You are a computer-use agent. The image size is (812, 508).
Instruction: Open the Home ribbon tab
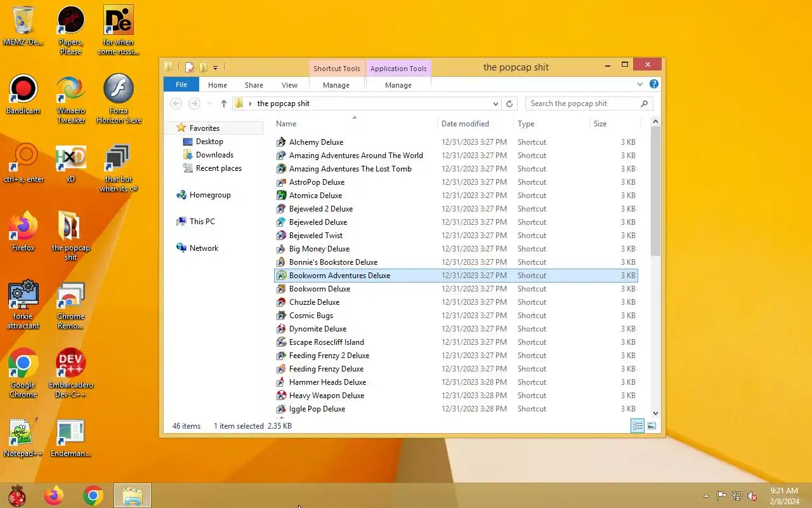218,84
